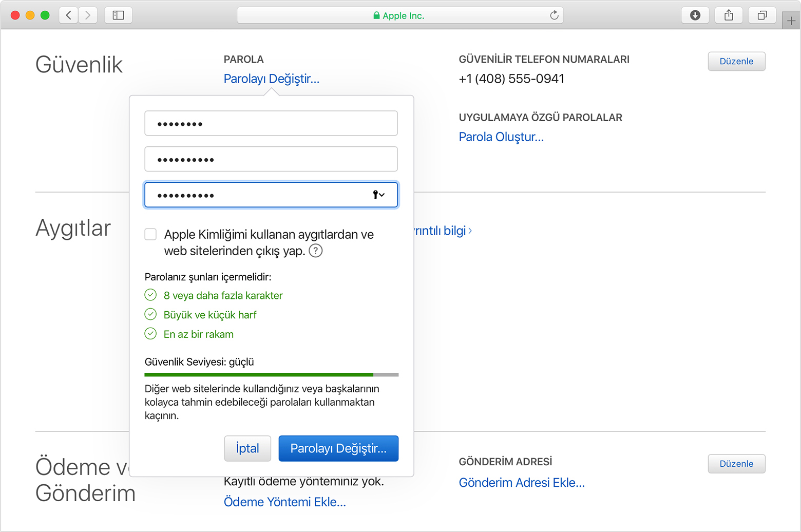Open password key autofill dropdown
This screenshot has width=801, height=532.
tap(378, 195)
